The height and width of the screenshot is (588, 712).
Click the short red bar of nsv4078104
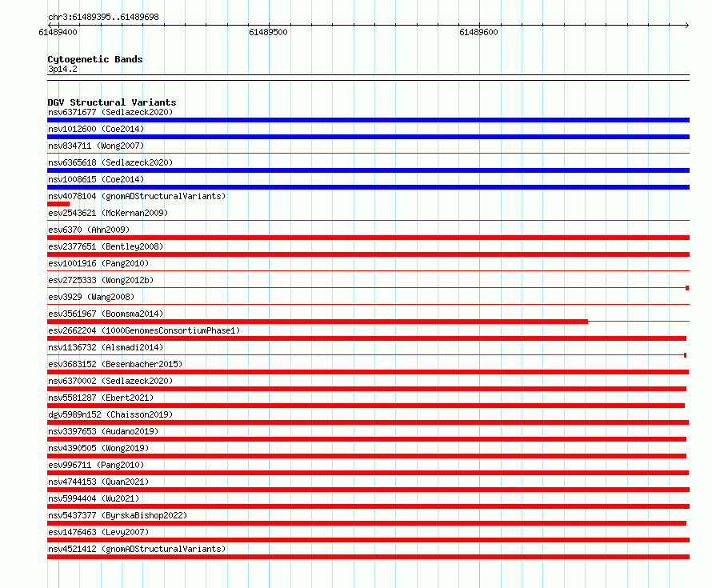pos(58,204)
